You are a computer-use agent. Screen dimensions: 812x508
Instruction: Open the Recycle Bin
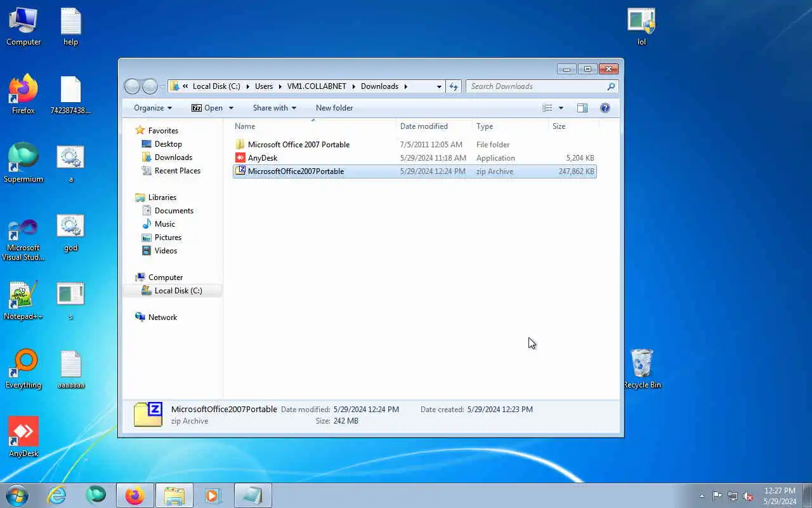point(642,369)
